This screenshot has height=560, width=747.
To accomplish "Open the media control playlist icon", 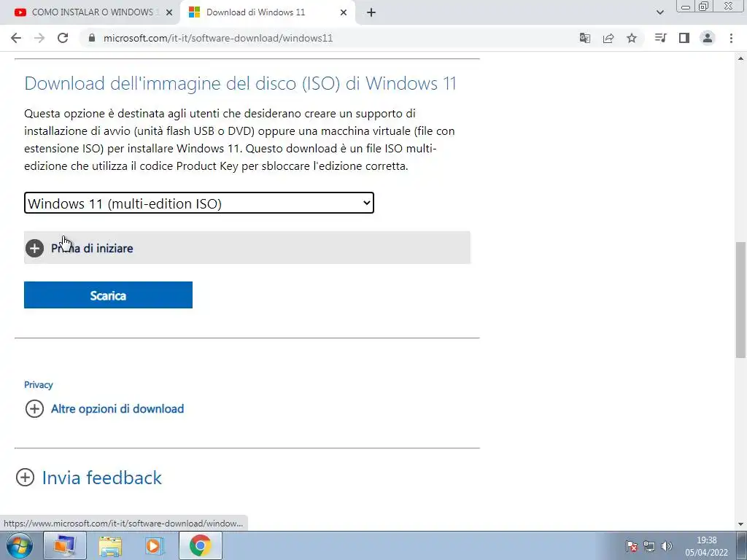I will tap(660, 38).
